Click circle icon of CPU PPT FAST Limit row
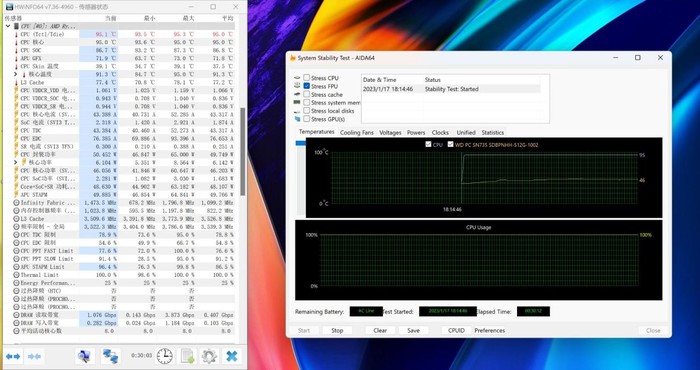Image resolution: width=700 pixels, height=370 pixels. coord(17,251)
